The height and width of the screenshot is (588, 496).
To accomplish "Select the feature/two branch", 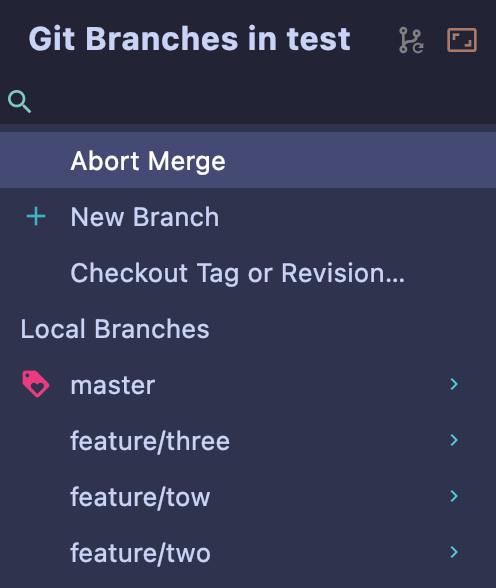I will click(x=248, y=553).
